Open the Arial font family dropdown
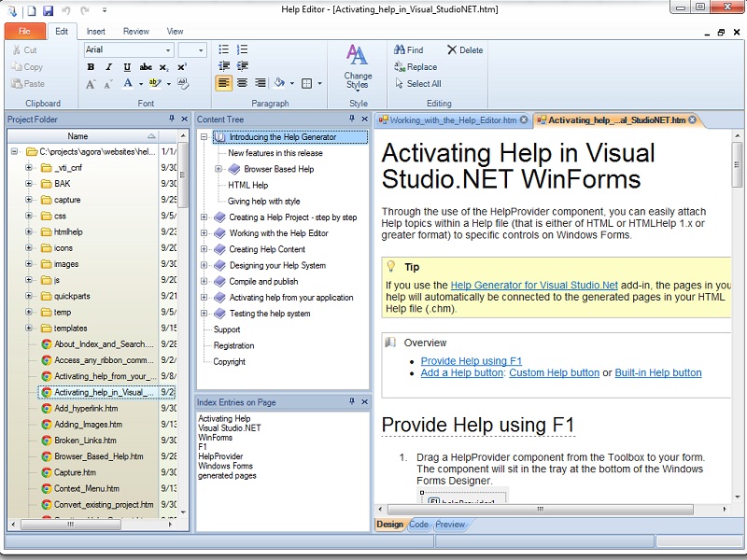Screen dimensions: 747x560 tap(168, 49)
